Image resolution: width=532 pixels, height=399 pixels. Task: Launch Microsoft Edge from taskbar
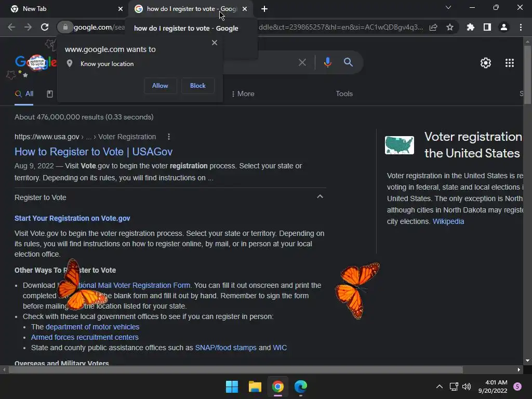[301, 387]
